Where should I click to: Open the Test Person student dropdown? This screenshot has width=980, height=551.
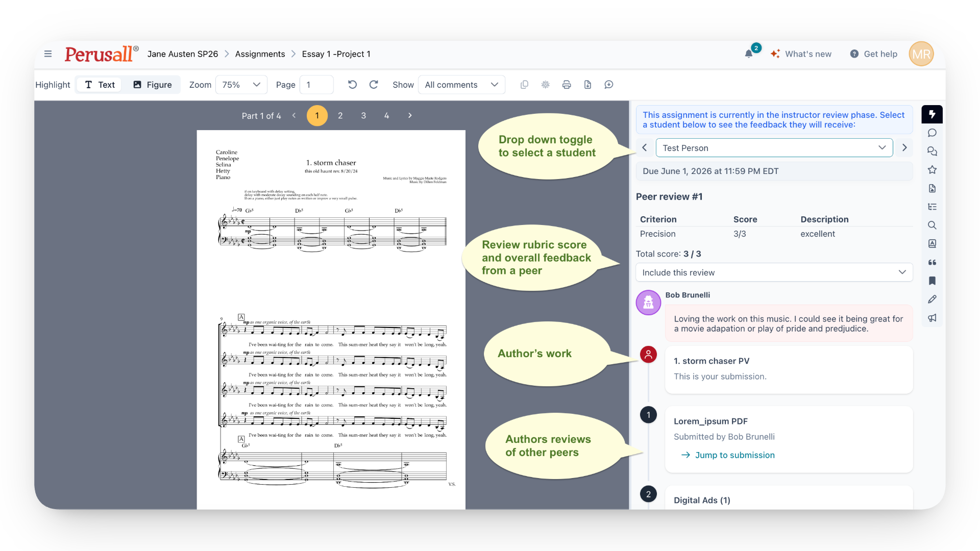774,147
